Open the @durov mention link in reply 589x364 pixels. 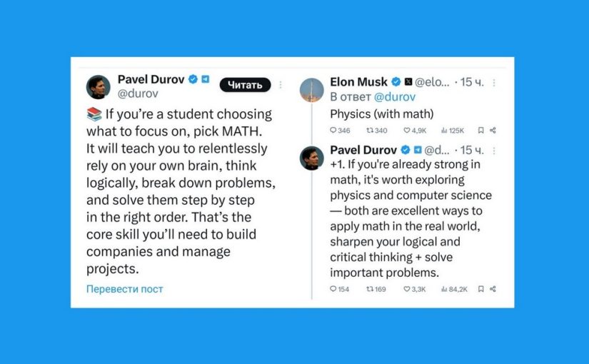coord(395,97)
